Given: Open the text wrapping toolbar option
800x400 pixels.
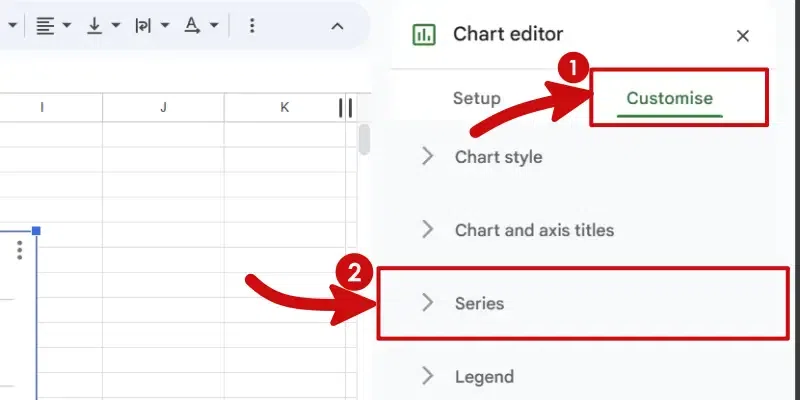Looking at the screenshot, I should coord(151,25).
